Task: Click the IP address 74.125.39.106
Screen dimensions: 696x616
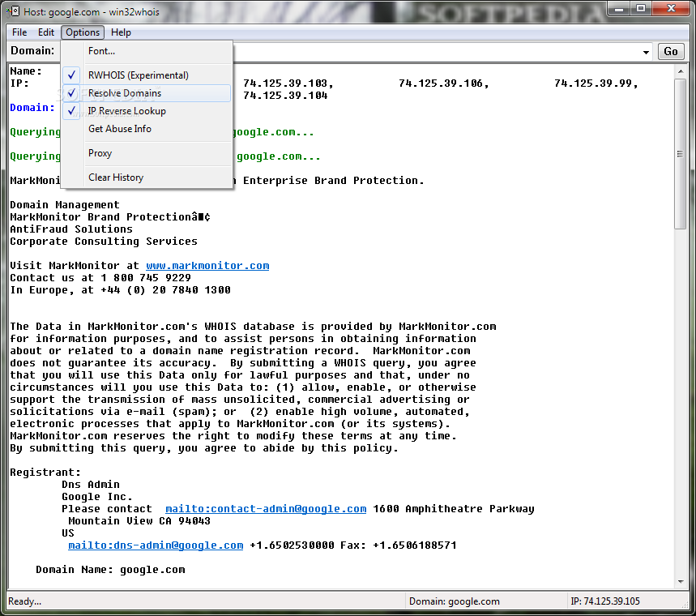Action: click(x=440, y=83)
